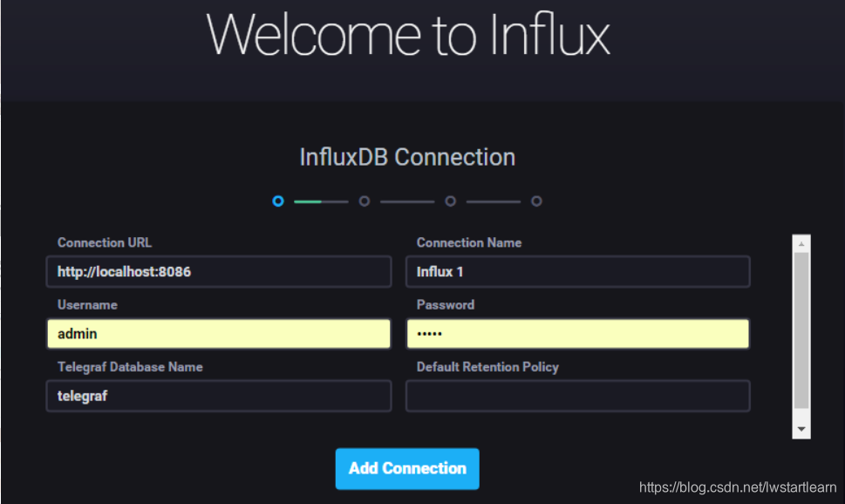
Task: Click the Default Retention Policy label
Action: (x=487, y=366)
